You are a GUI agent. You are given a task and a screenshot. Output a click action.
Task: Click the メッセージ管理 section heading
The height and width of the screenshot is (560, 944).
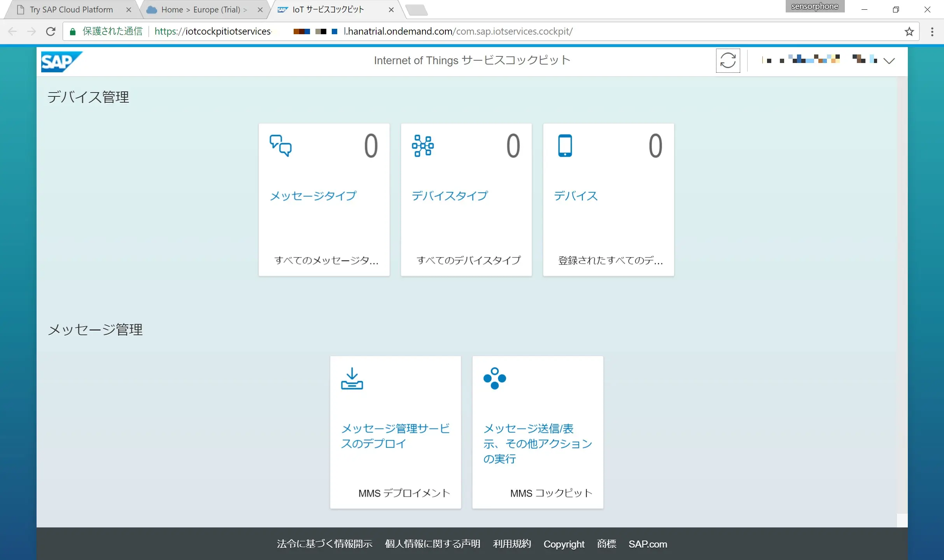pos(95,329)
